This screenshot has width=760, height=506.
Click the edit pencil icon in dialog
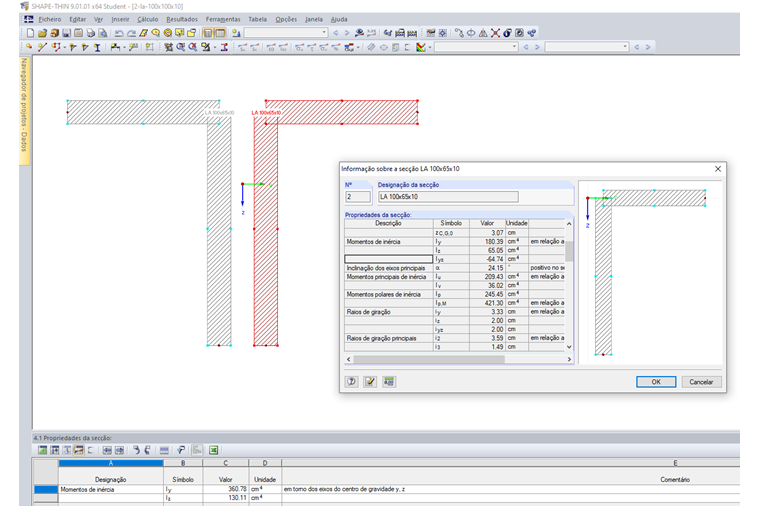click(x=370, y=382)
